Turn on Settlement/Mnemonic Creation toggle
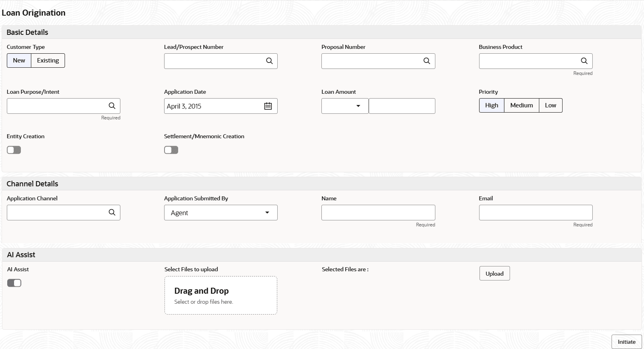 (x=171, y=150)
